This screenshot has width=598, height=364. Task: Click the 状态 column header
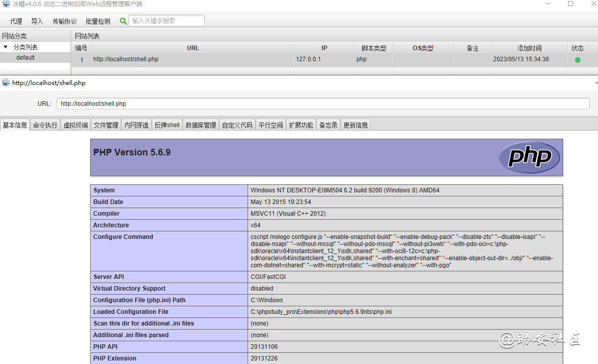point(577,48)
